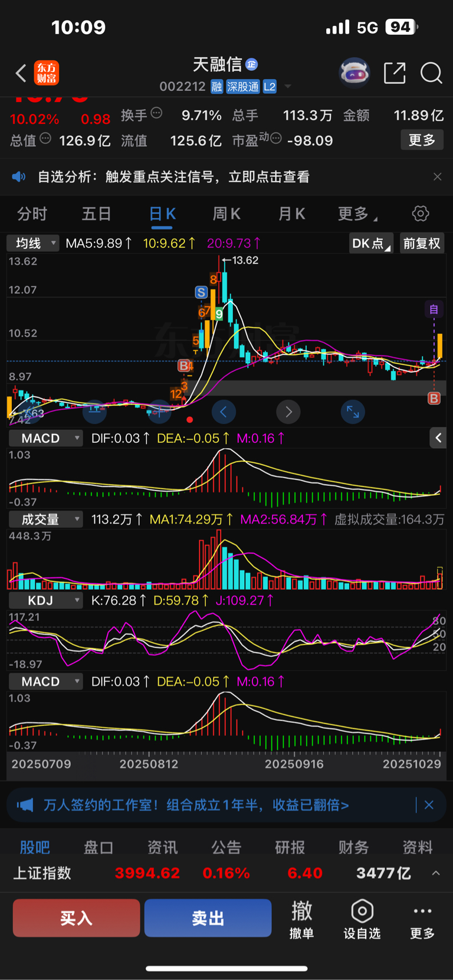The image size is (453, 980).
Task: Tap the info icon beside 总值
Action: coord(45,139)
